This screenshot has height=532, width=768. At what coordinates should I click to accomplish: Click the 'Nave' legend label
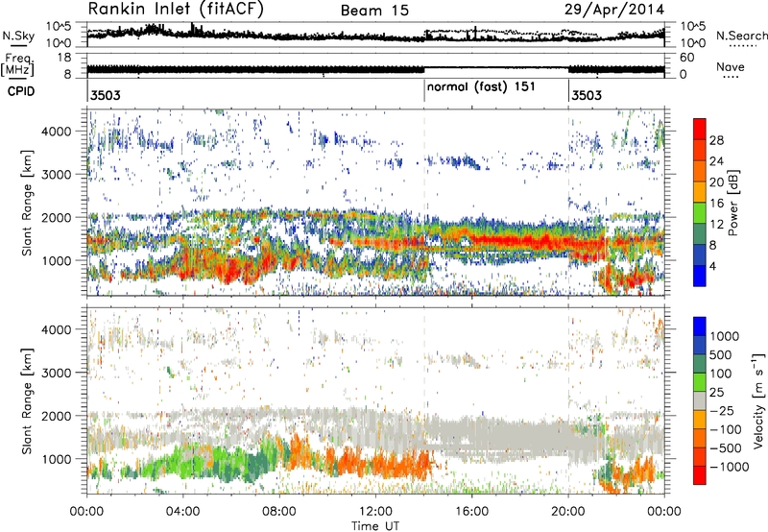point(731,67)
